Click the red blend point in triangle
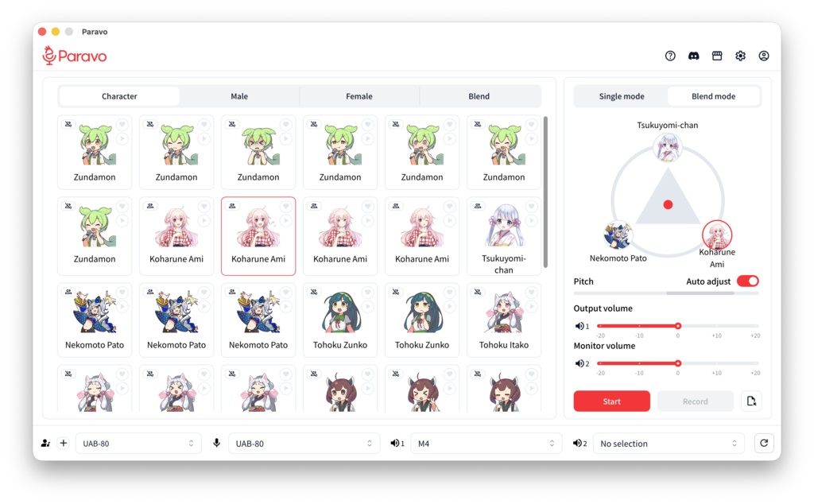 click(x=668, y=204)
